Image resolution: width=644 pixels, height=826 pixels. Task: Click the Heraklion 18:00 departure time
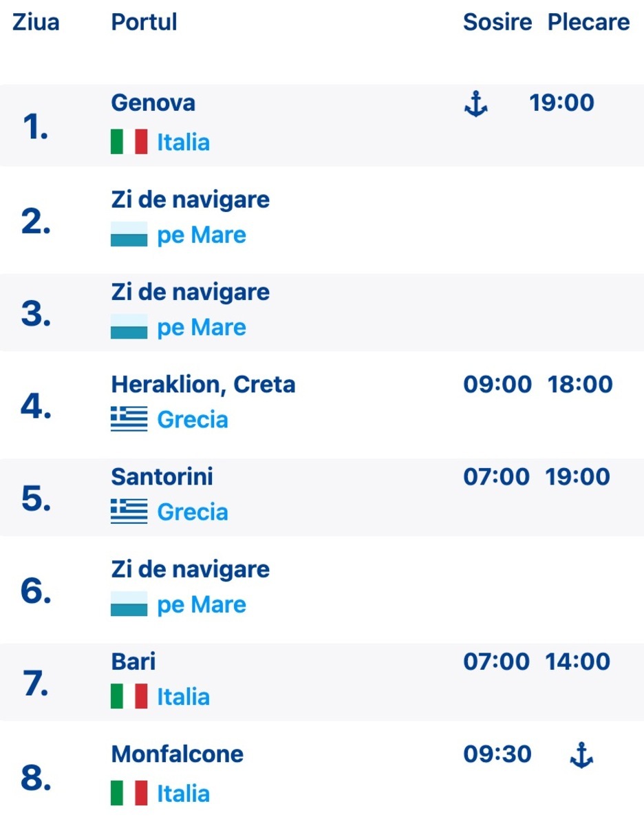[580, 384]
